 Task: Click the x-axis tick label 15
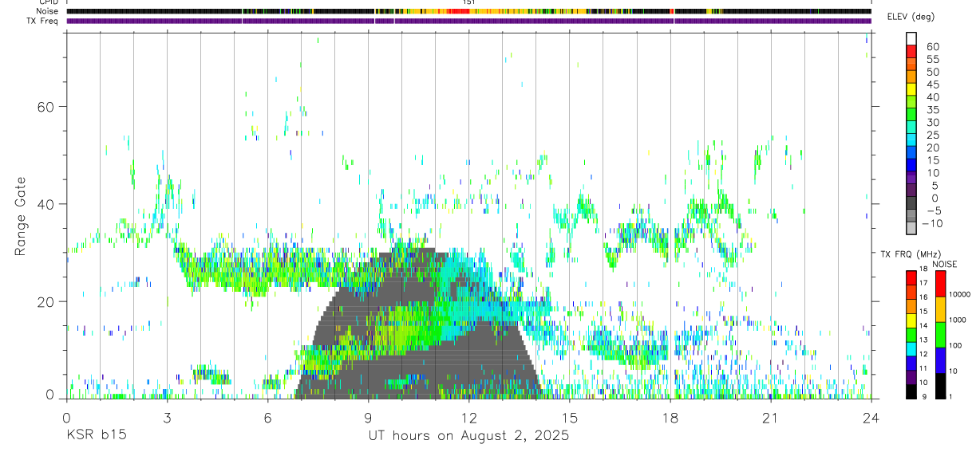click(x=570, y=419)
